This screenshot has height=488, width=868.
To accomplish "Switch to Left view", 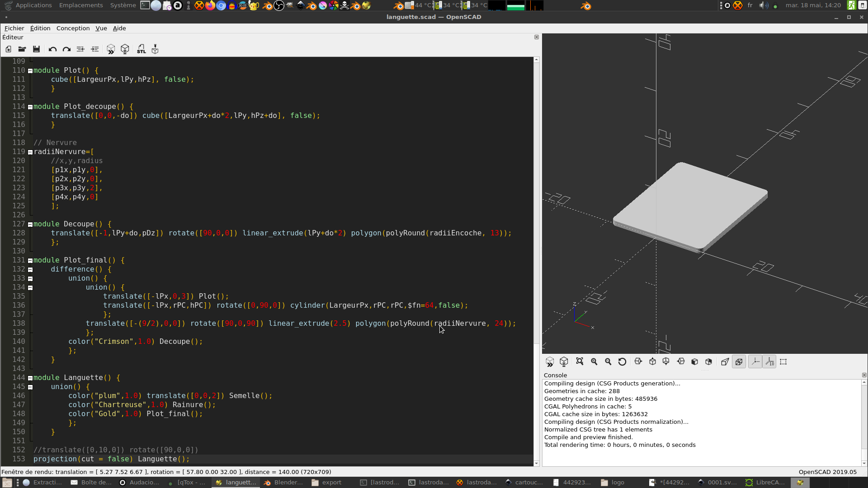I will tap(681, 362).
